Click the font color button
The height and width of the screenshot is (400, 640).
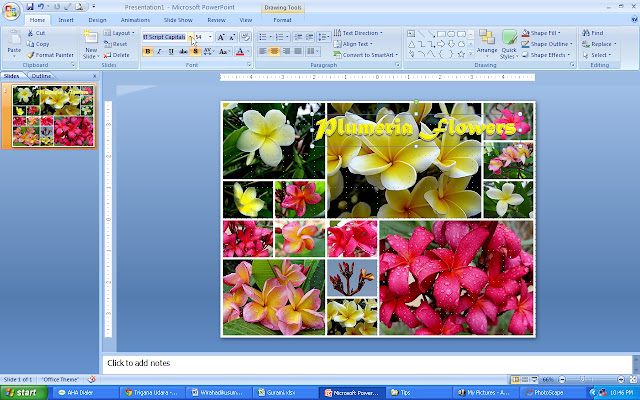241,51
